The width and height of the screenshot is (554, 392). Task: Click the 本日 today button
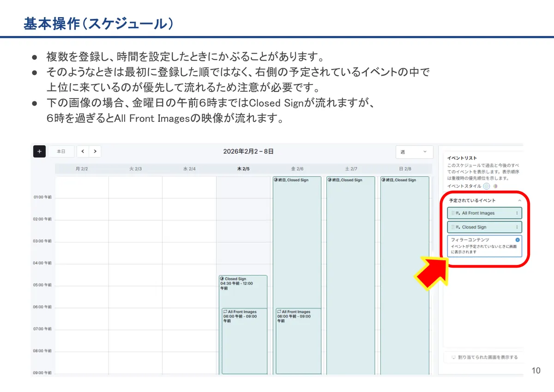(x=61, y=151)
